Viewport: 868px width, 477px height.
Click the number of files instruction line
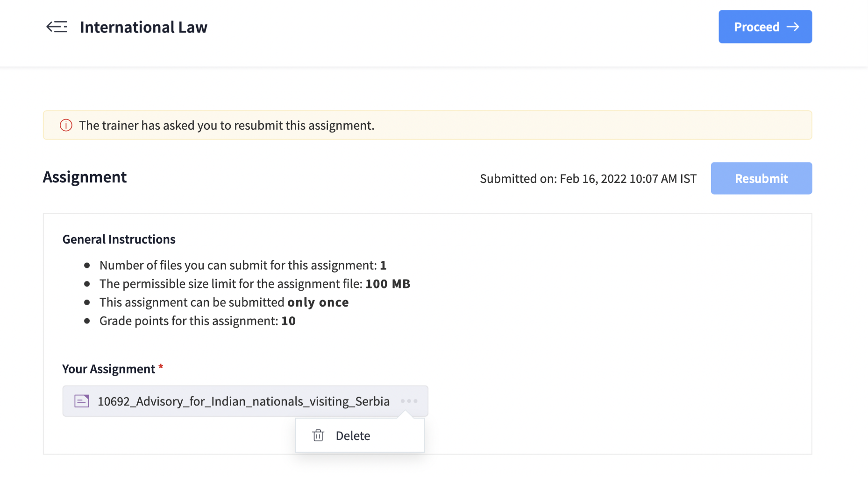pyautogui.click(x=242, y=266)
